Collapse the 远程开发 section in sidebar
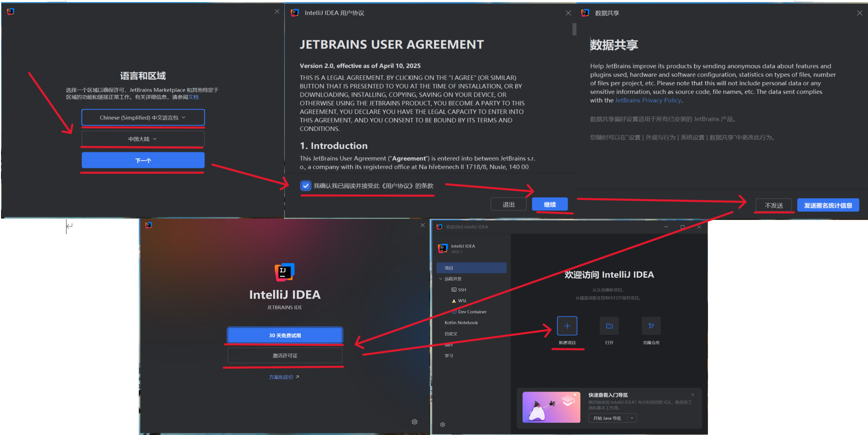Viewport: 868px width, 435px height. point(440,278)
